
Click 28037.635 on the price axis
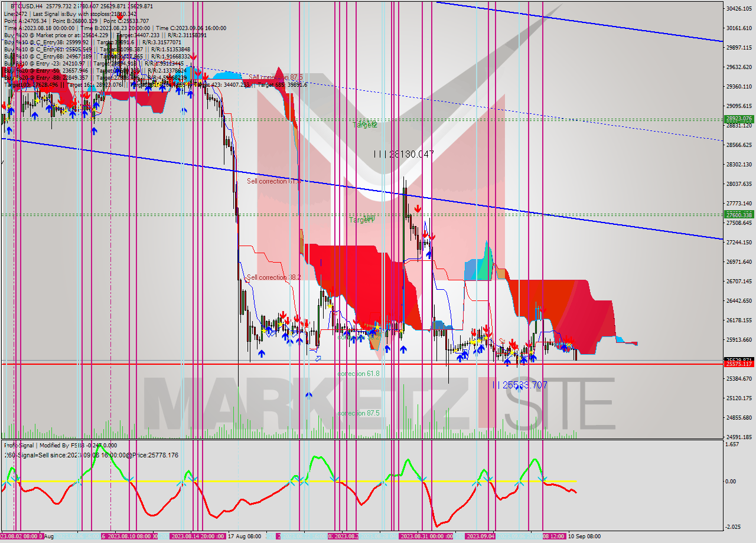739,184
